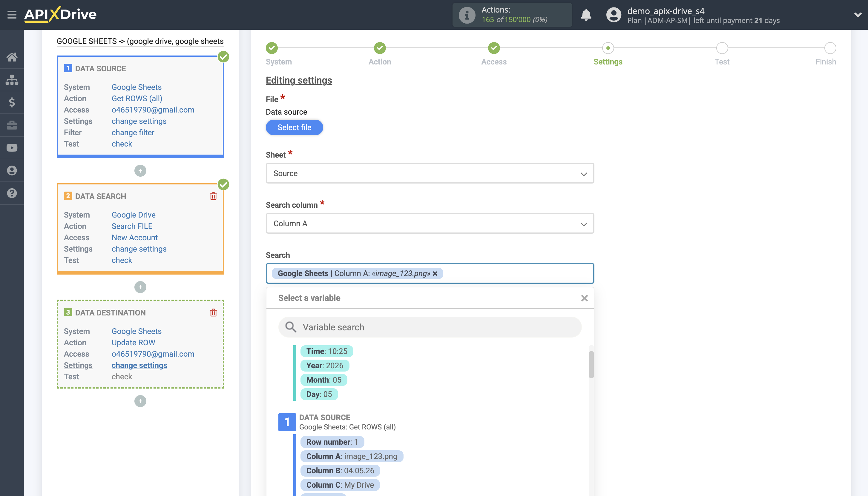The width and height of the screenshot is (868, 496).
Task: Open the Google Drive system link
Action: 133,215
